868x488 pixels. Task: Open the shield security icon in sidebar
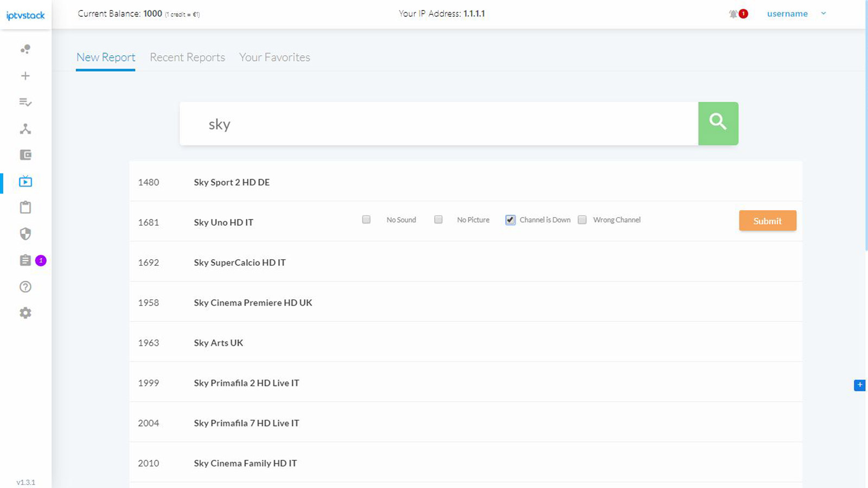tap(25, 234)
